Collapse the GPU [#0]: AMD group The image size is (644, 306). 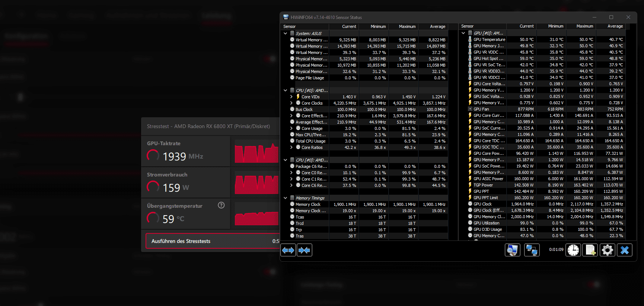463,33
